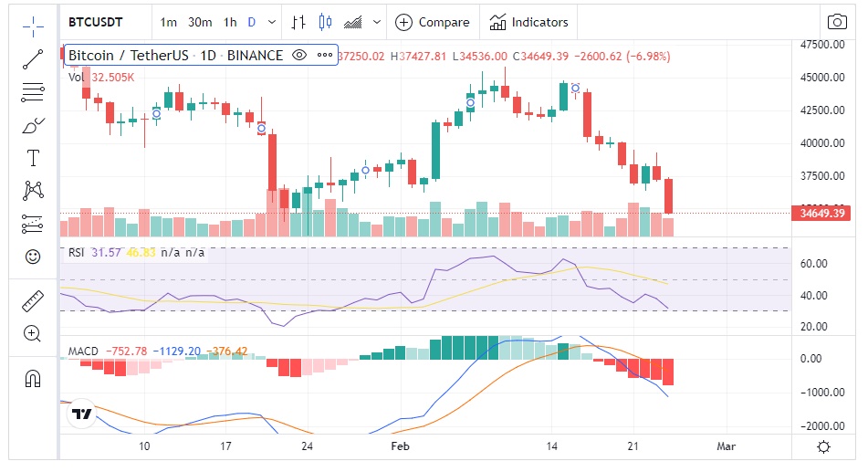The width and height of the screenshot is (868, 472).
Task: Open the Indicators menu
Action: 528,22
